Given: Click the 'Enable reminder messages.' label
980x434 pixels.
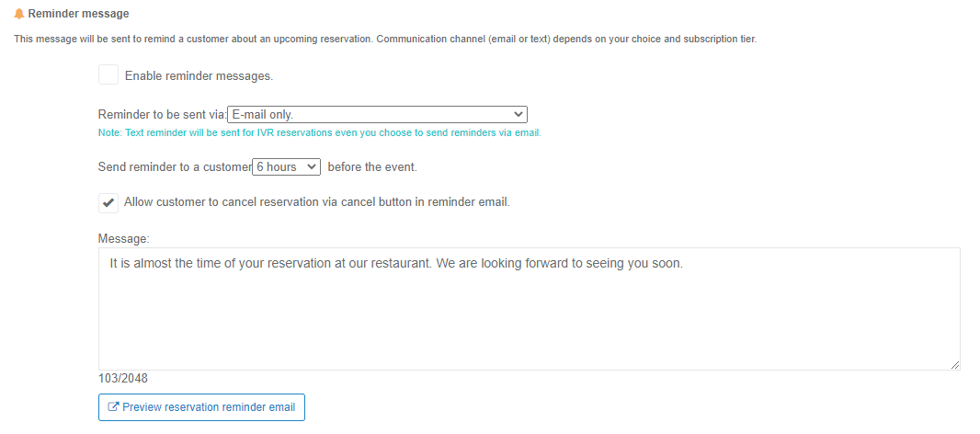Looking at the screenshot, I should pyautogui.click(x=199, y=76).
